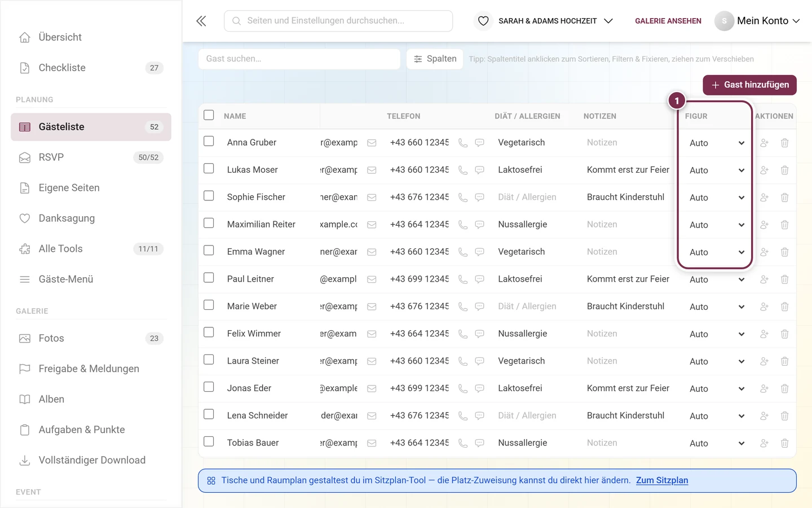
Task: Tick the checkbox for Anna Gruber
Action: pos(209,141)
